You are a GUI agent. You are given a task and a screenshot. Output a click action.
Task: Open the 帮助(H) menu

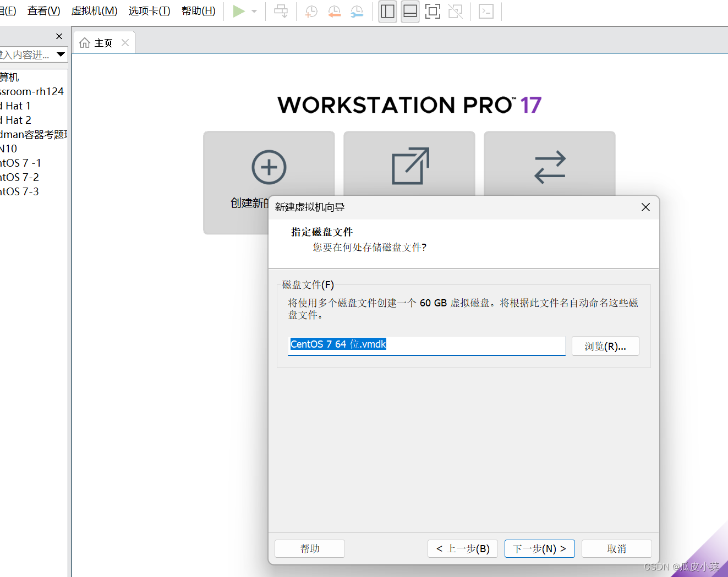click(199, 11)
